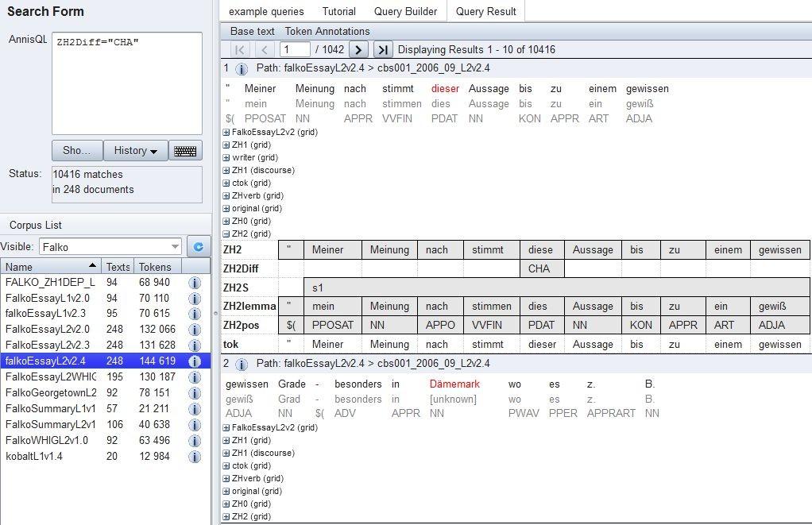
Task: Open info for FalkoEssayL2v2.0 corpus
Action: click(194, 330)
